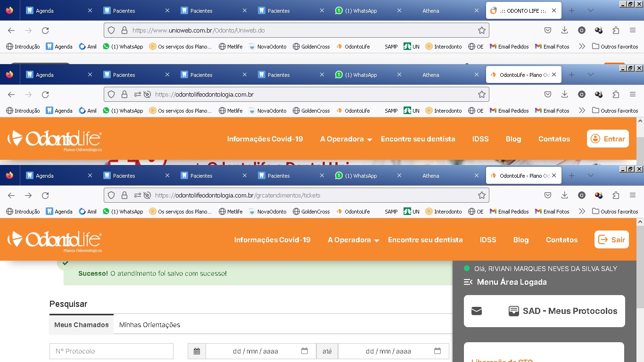
Task: Switch to the Athena tab in the unioweb window
Action: click(446, 10)
